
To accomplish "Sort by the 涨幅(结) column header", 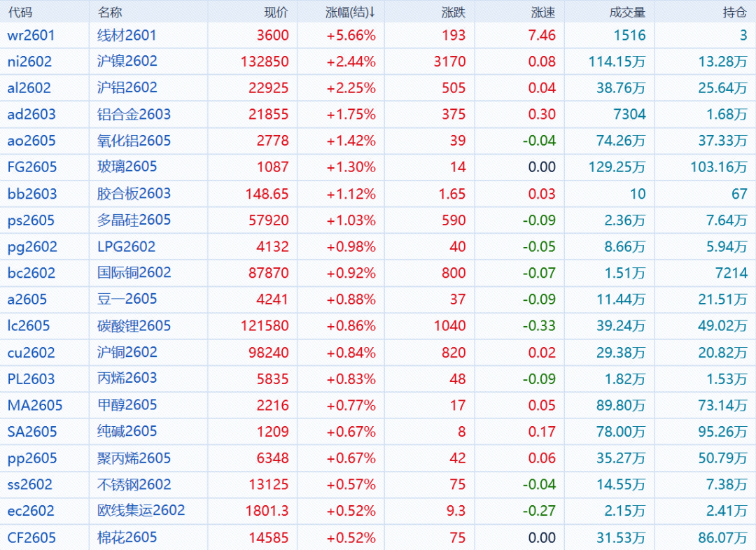I will 350,12.
